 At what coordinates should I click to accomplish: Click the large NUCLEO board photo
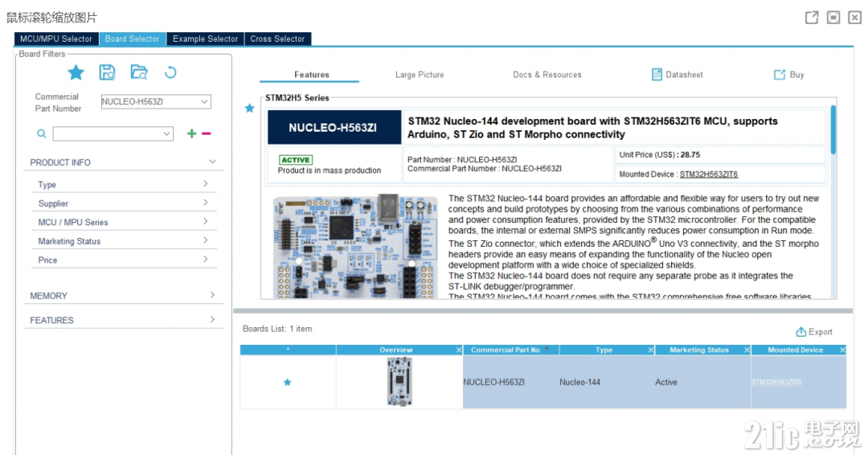(x=354, y=246)
